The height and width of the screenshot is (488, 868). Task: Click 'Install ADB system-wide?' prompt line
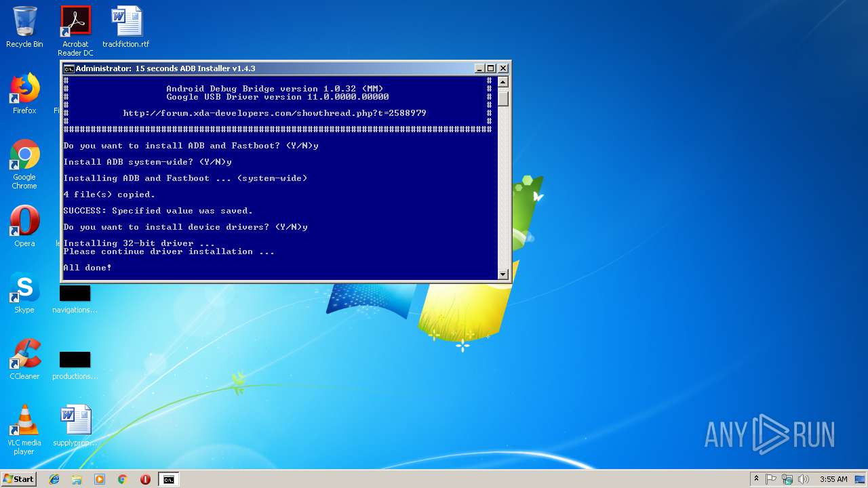pyautogui.click(x=147, y=162)
